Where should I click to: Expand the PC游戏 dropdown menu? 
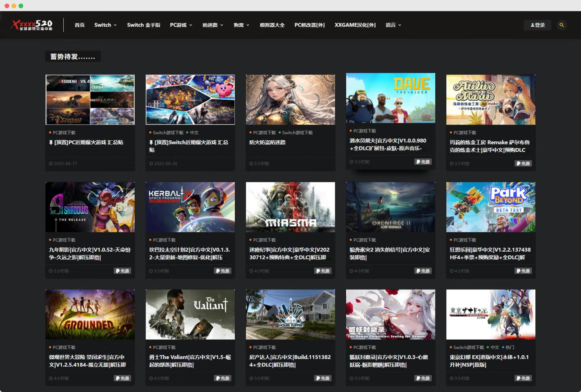(181, 25)
